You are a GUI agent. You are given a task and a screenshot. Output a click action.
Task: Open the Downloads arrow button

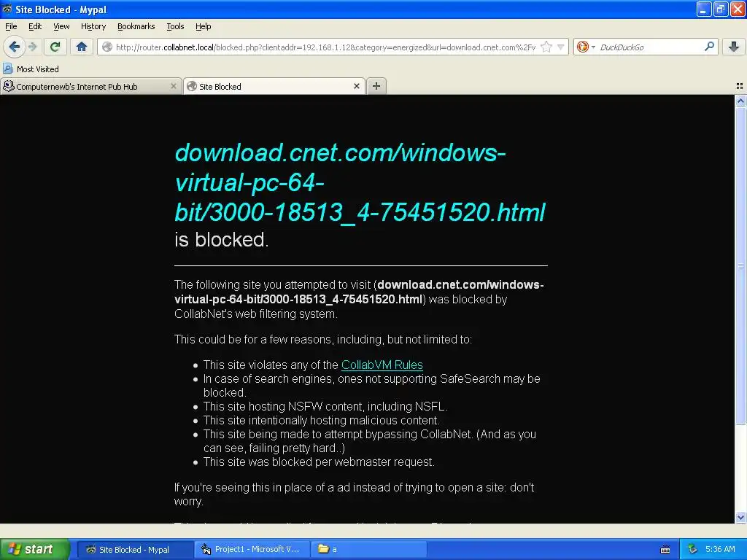pos(734,47)
